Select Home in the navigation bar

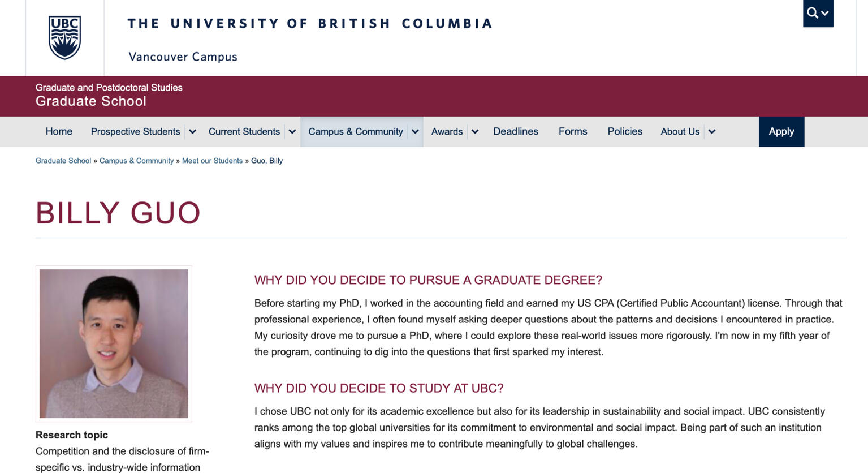pos(58,131)
